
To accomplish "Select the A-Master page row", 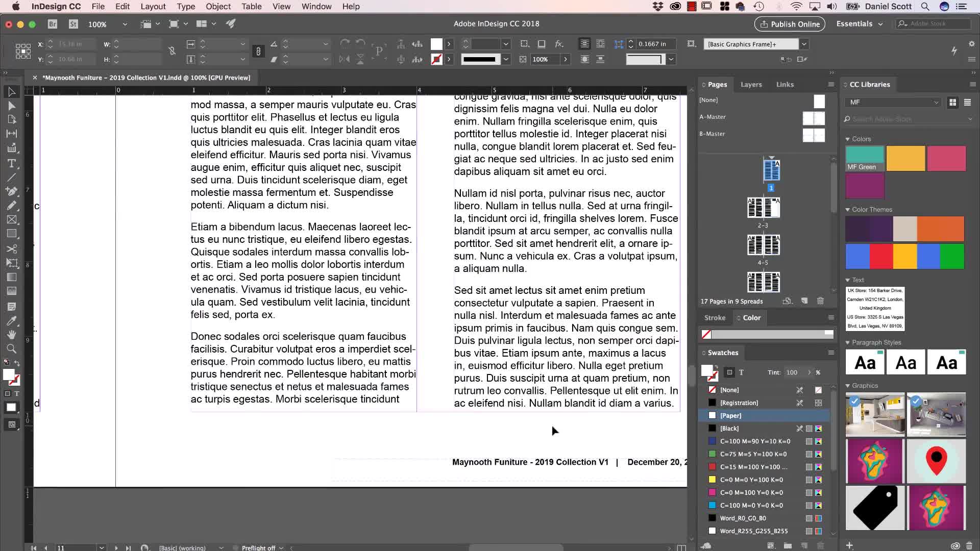I will 762,117.
